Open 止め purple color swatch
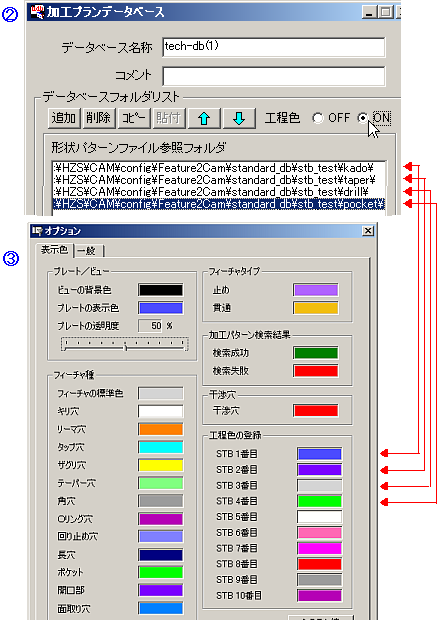The height and width of the screenshot is (620, 444). pos(316,290)
